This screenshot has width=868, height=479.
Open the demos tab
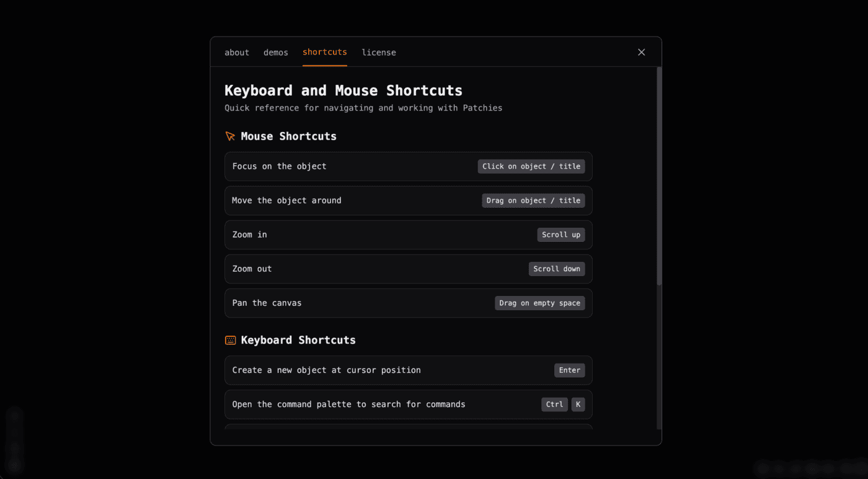tap(276, 52)
